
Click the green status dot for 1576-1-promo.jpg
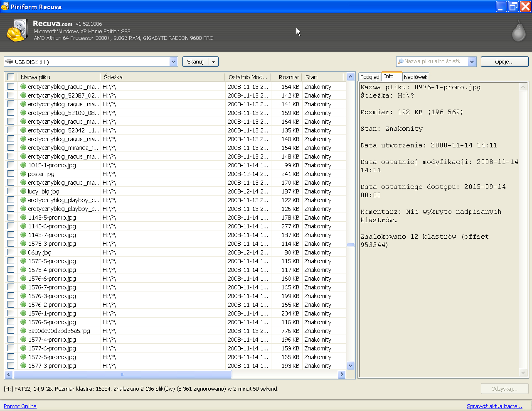coord(23,313)
